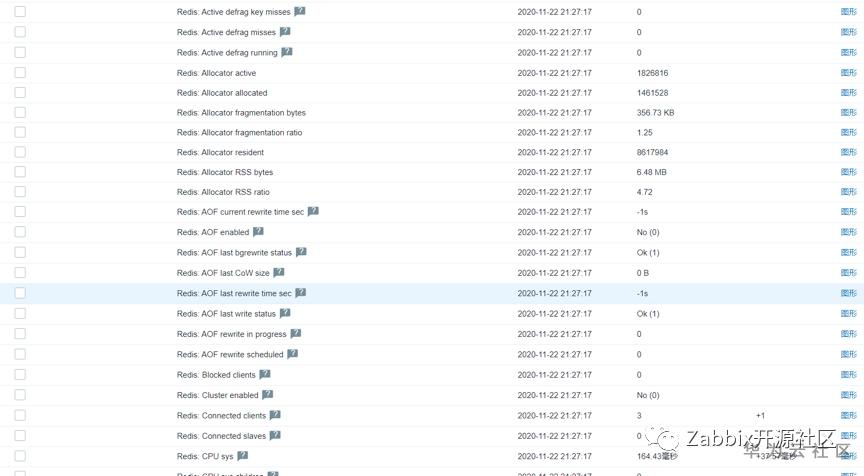Click '+1' change for Connected clients

[x=760, y=415]
